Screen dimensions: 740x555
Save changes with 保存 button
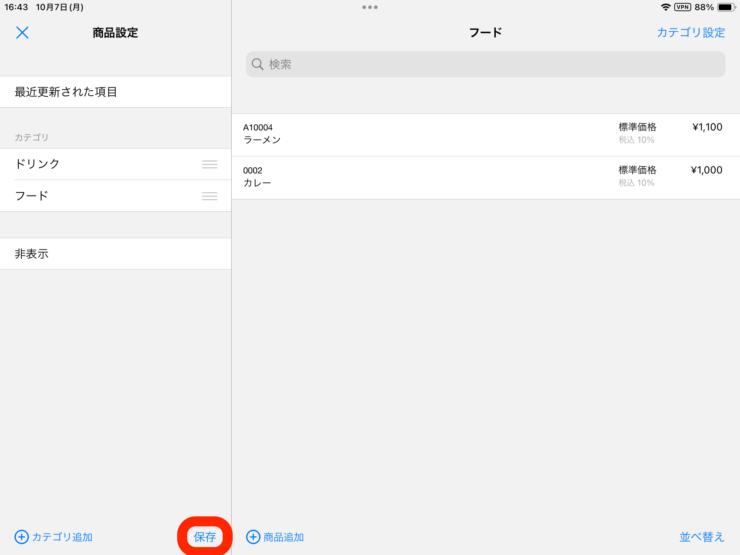[205, 537]
